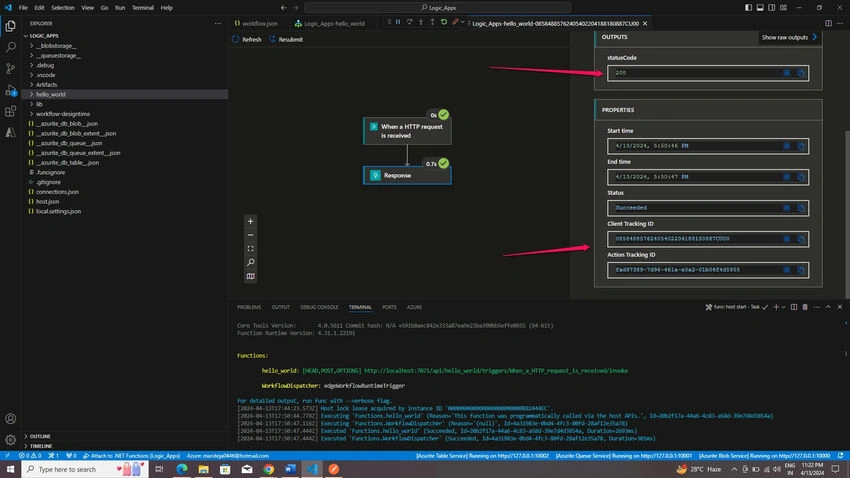This screenshot has height=478, width=850.
Task: Toggle primary side bar layout button
Action: [748, 8]
